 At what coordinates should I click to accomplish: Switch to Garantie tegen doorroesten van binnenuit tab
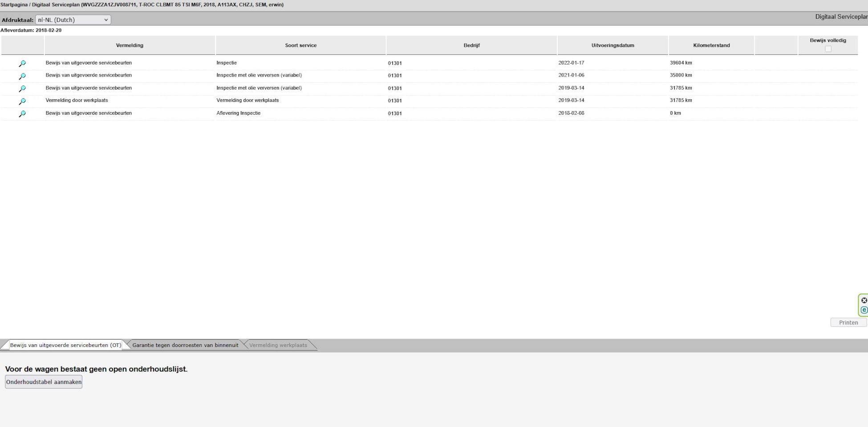pos(185,345)
